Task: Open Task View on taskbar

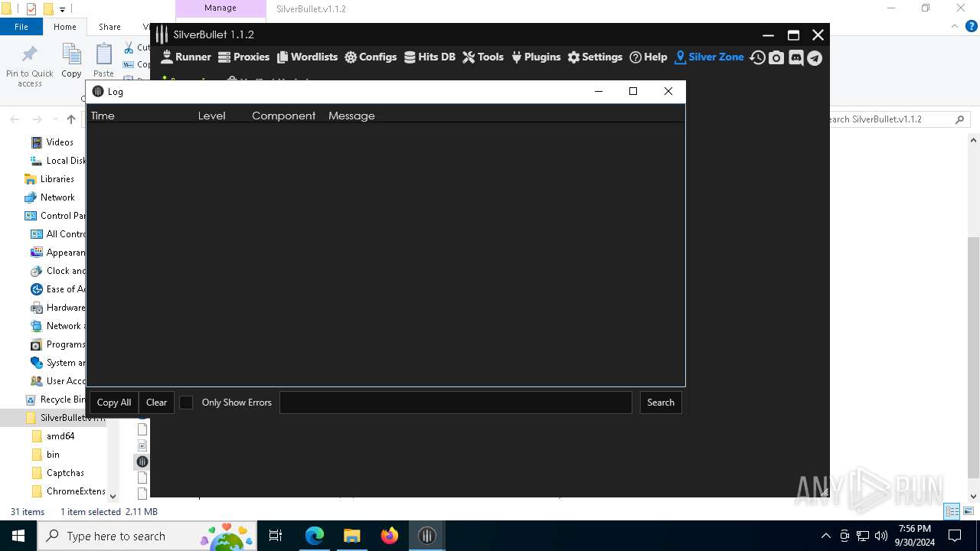Action: 276,536
